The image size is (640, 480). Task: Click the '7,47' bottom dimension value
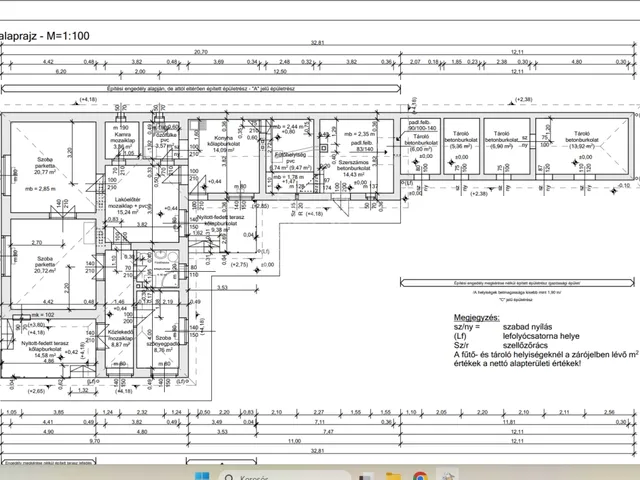tap(328, 431)
